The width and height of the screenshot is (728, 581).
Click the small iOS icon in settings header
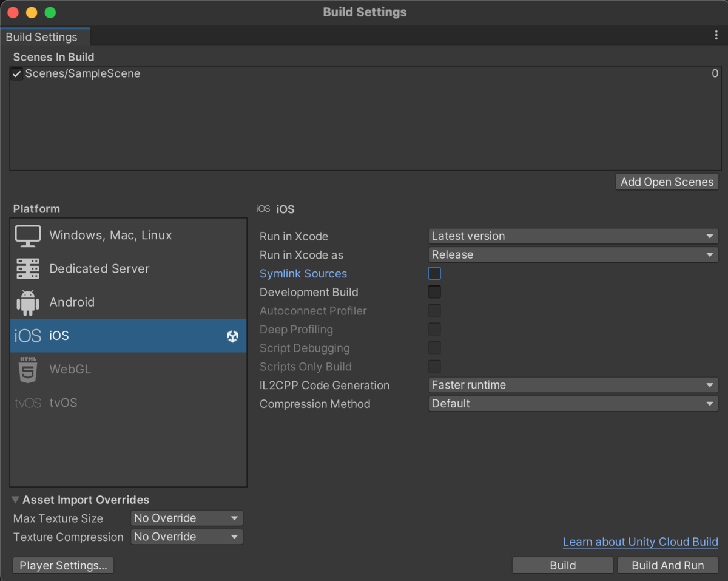tap(263, 209)
